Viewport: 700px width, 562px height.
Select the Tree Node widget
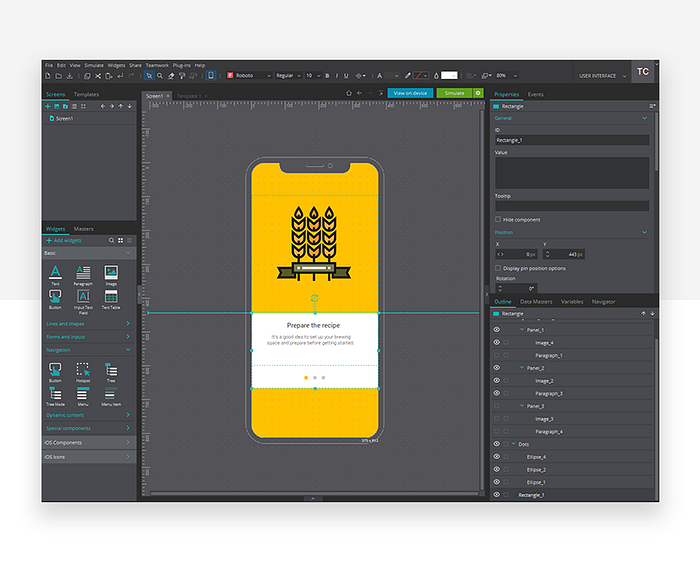(x=55, y=396)
